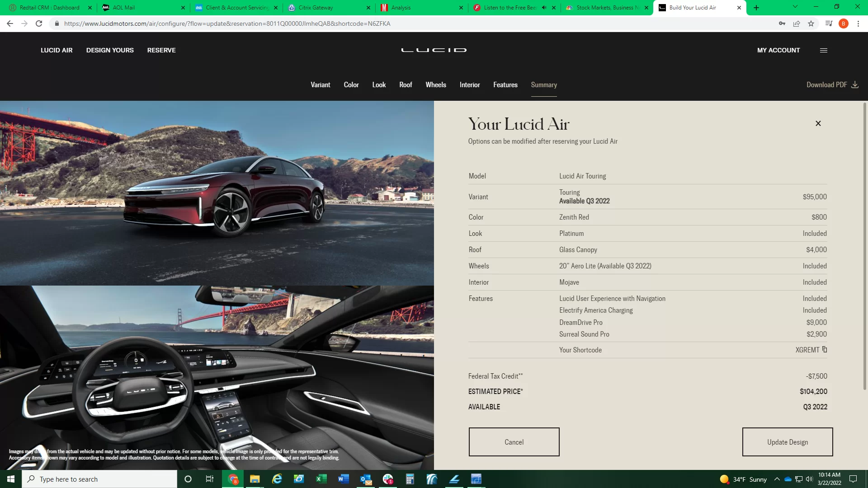Open Chrome three-dot menu
Image resolution: width=868 pixels, height=488 pixels.
pyautogui.click(x=858, y=23)
